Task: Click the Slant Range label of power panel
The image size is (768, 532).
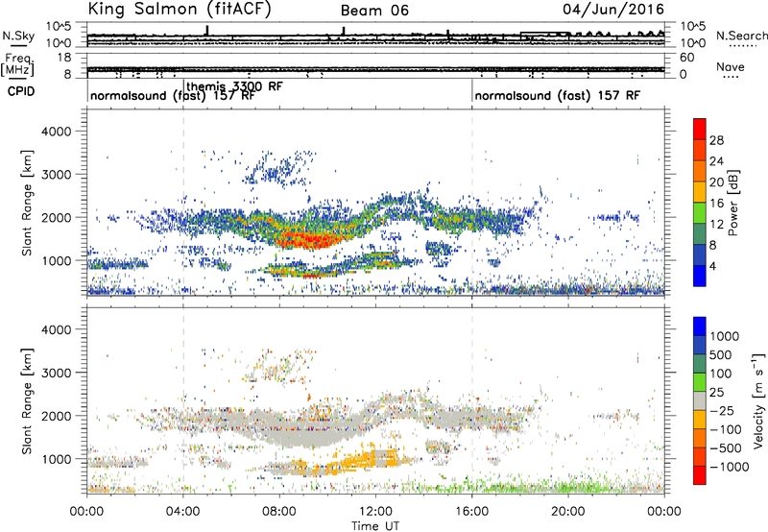Action: [x=27, y=203]
